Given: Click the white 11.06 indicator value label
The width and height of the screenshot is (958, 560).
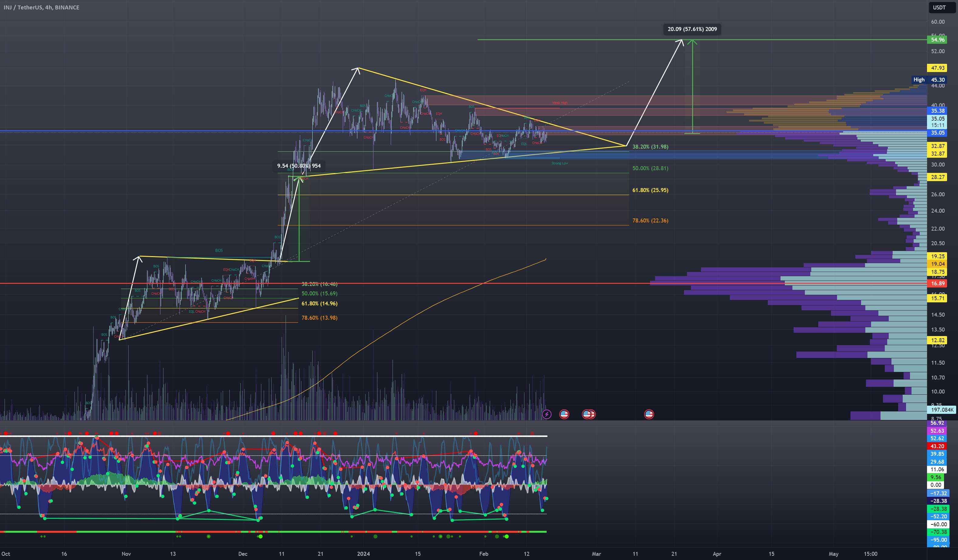Looking at the screenshot, I should [x=937, y=469].
